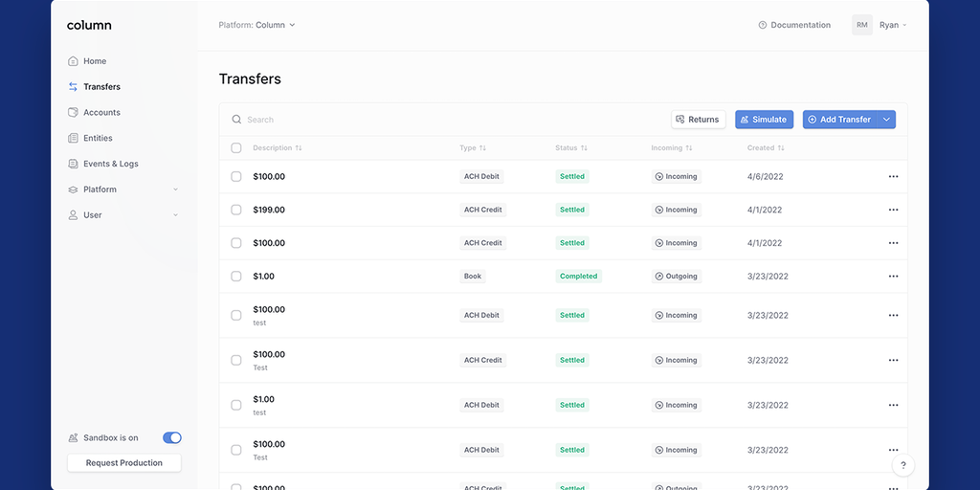Go to Transfers in the sidebar

click(x=101, y=87)
